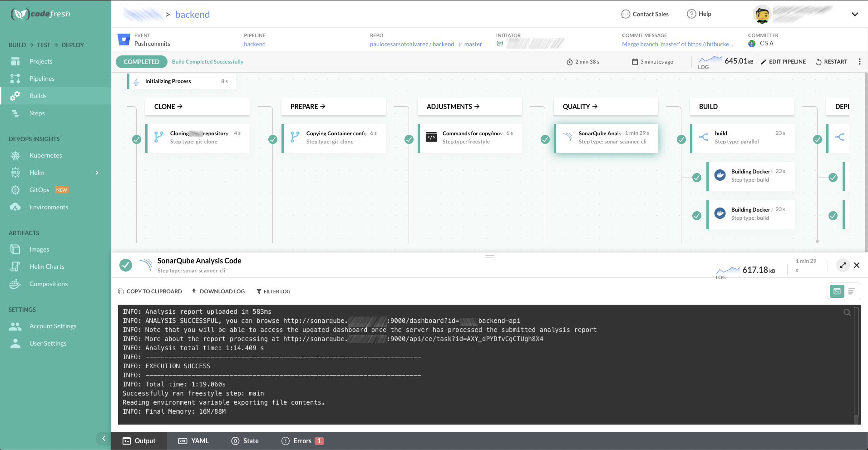Image resolution: width=868 pixels, height=450 pixels.
Task: View Docker Images under Artifacts
Action: [39, 249]
